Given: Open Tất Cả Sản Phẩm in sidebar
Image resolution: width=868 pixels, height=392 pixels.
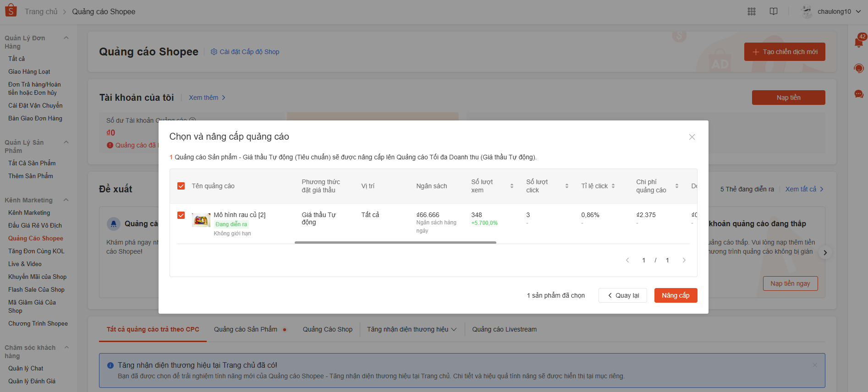Looking at the screenshot, I should tap(32, 163).
